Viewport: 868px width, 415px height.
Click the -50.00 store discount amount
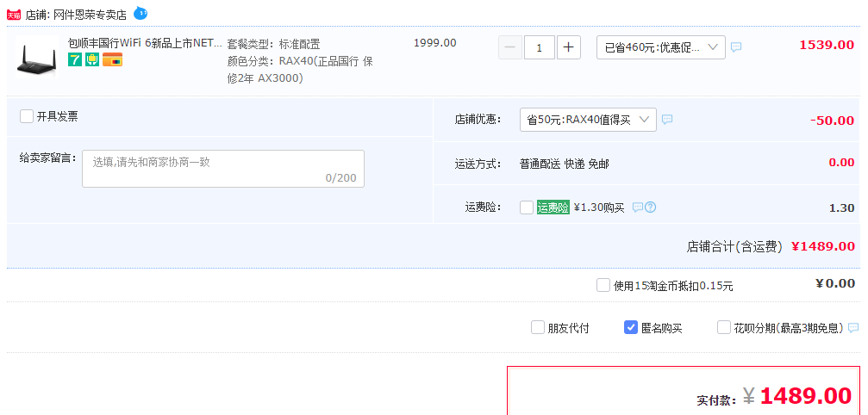coord(832,121)
